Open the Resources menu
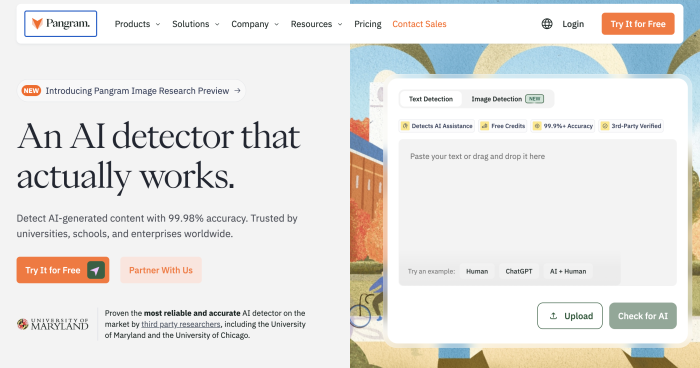The image size is (700, 368). (x=317, y=24)
